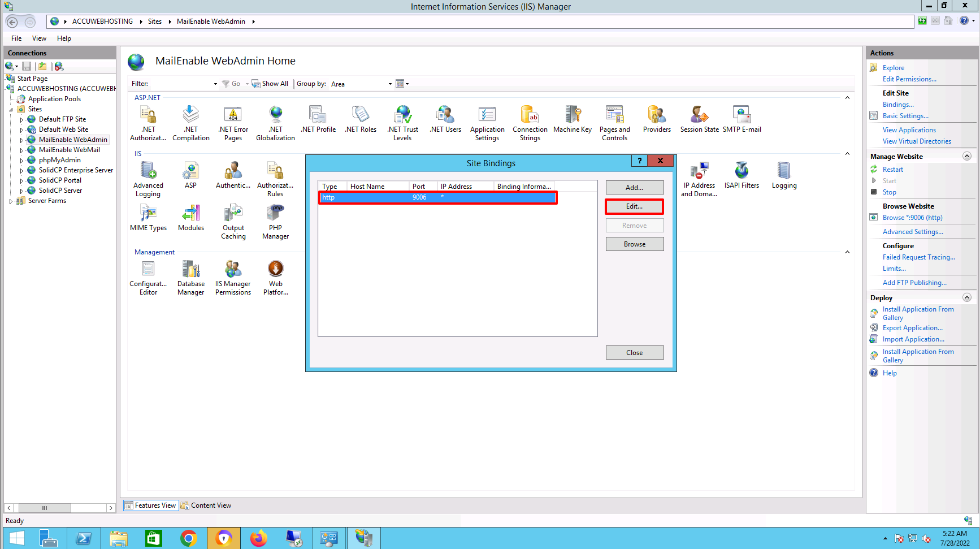Select MailEnable WebMail site in tree

pos(69,150)
